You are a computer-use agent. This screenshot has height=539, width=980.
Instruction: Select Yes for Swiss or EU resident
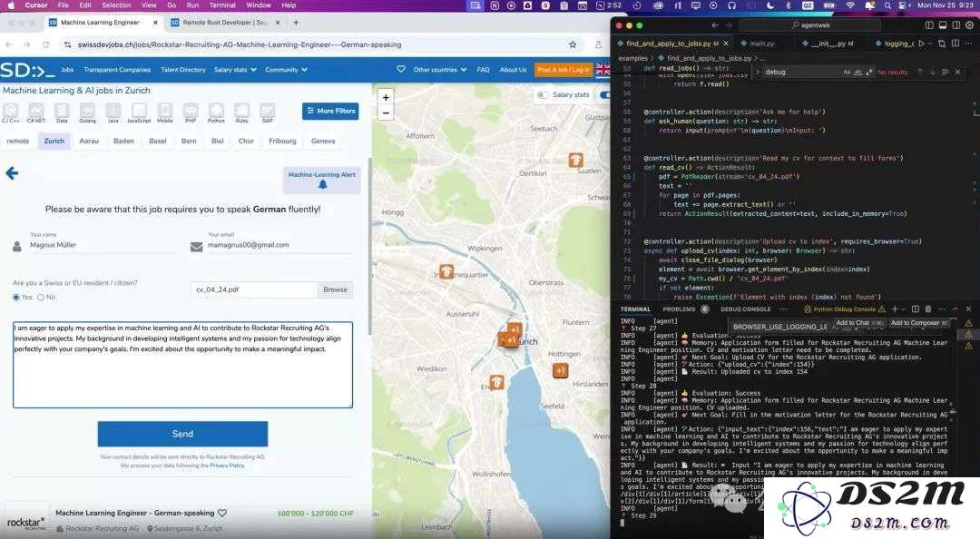pyautogui.click(x=16, y=297)
